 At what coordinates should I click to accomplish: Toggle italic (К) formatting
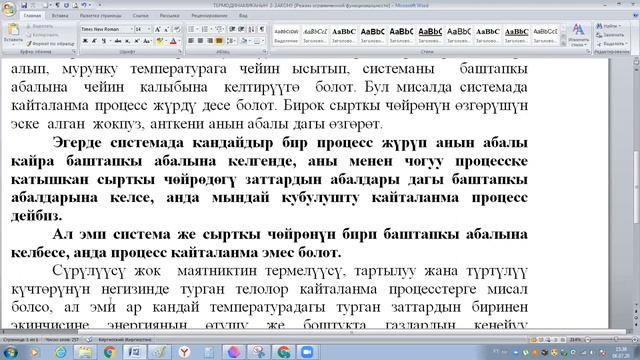click(x=94, y=41)
